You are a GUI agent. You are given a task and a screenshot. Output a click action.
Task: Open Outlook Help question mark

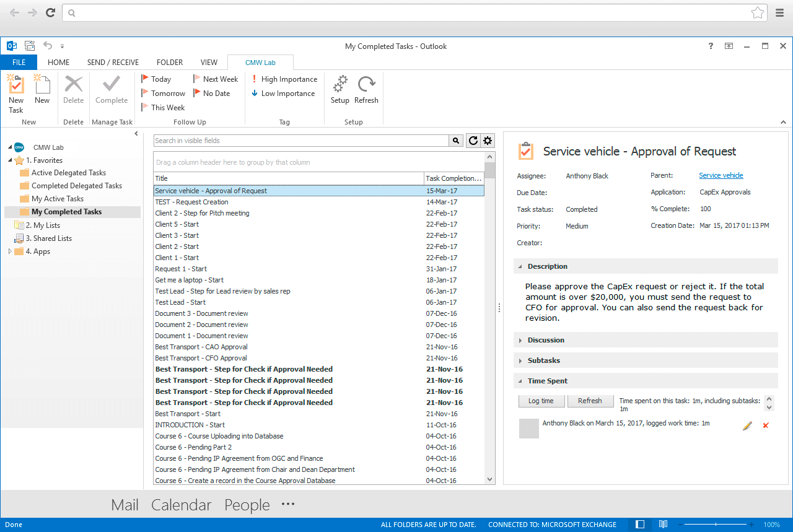pos(711,46)
